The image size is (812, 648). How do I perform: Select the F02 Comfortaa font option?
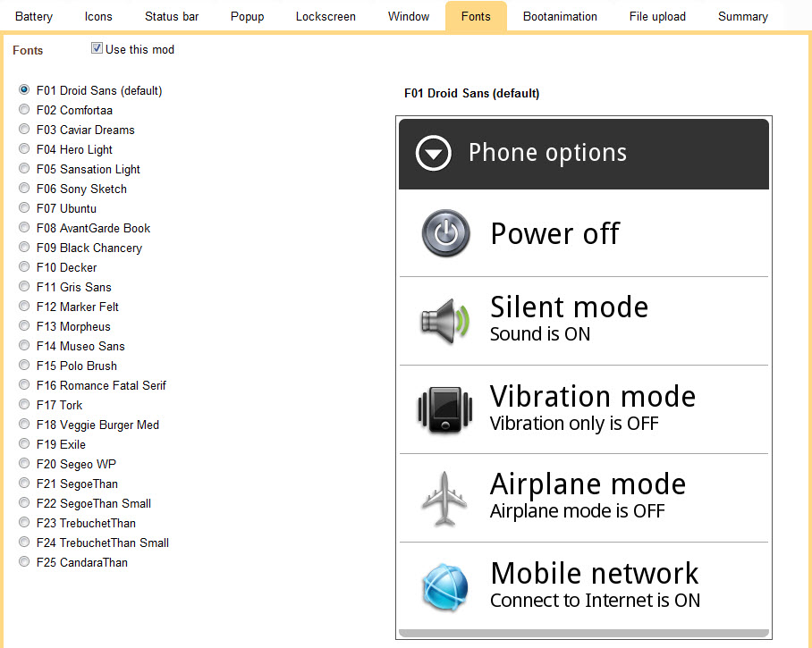[x=24, y=109]
